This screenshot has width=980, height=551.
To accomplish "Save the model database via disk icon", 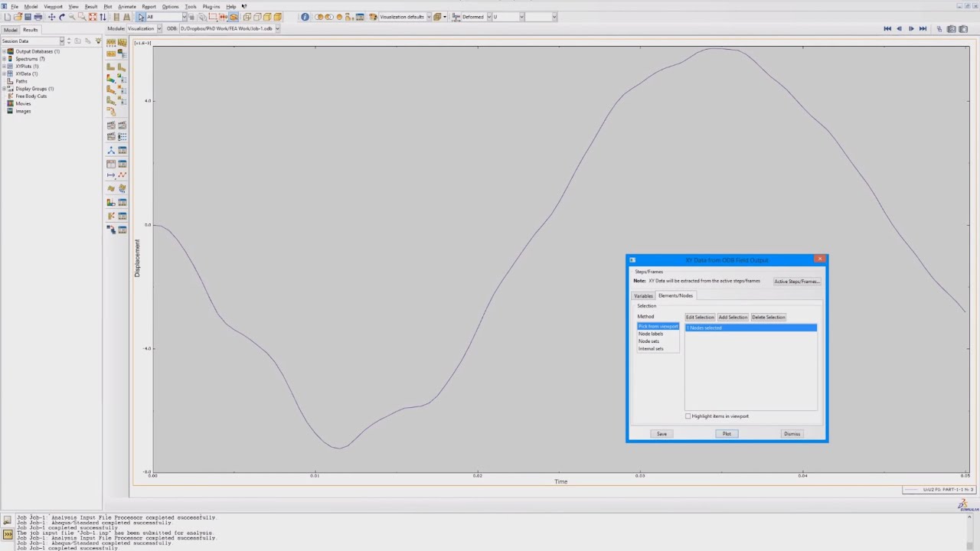I will coord(28,17).
